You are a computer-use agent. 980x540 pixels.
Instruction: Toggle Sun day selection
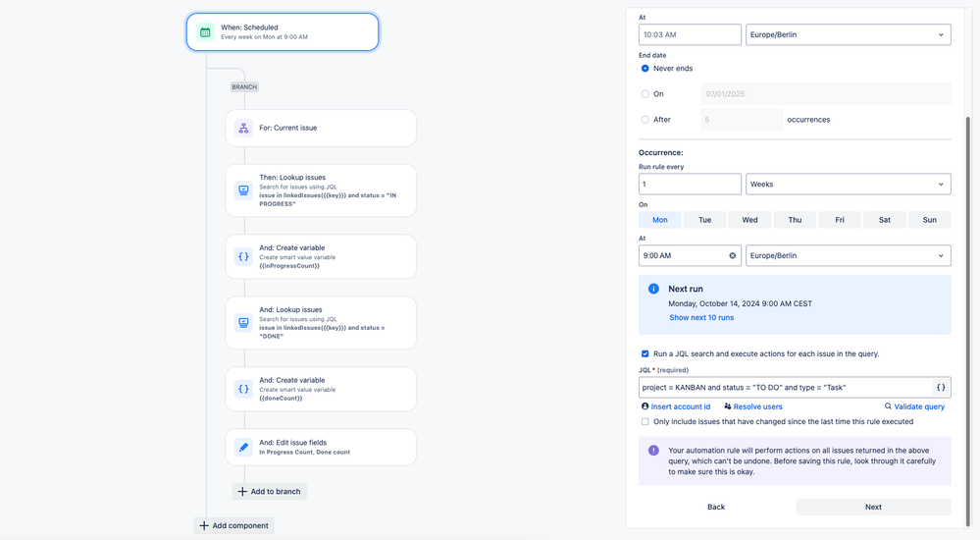pyautogui.click(x=930, y=220)
